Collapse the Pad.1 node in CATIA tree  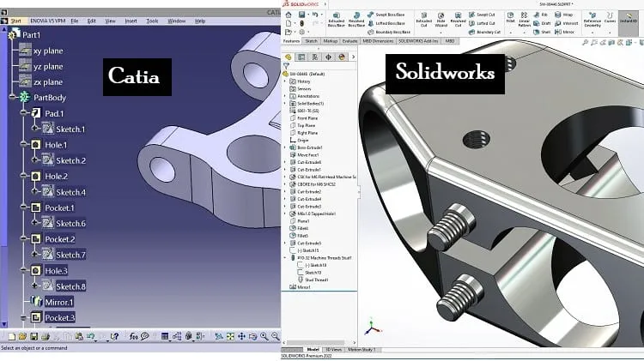tap(23, 113)
